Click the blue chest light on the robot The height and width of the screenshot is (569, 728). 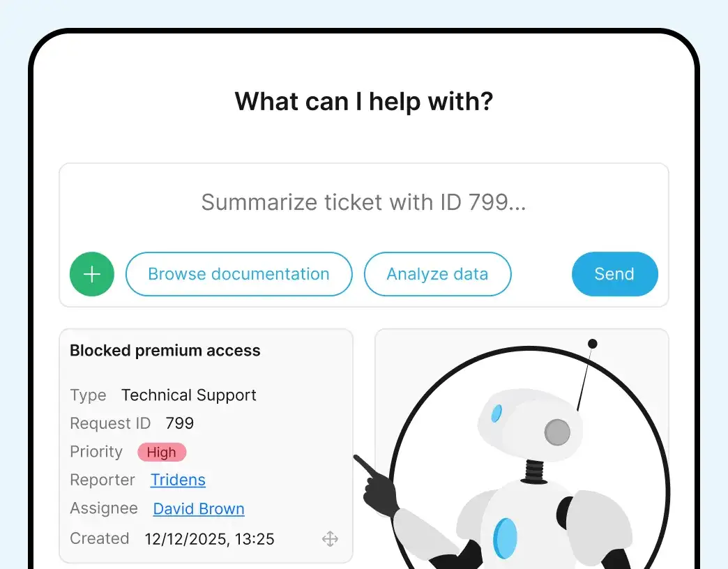[x=505, y=537]
